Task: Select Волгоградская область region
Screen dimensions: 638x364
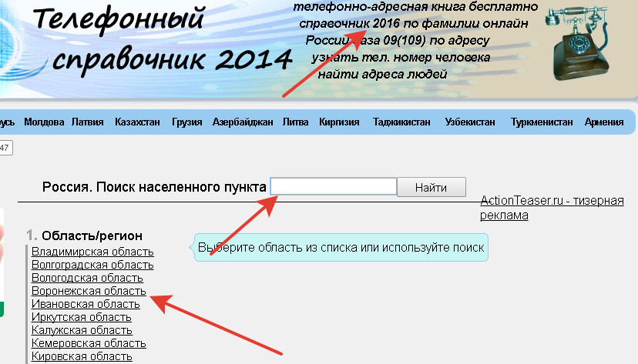Action: coord(92,265)
